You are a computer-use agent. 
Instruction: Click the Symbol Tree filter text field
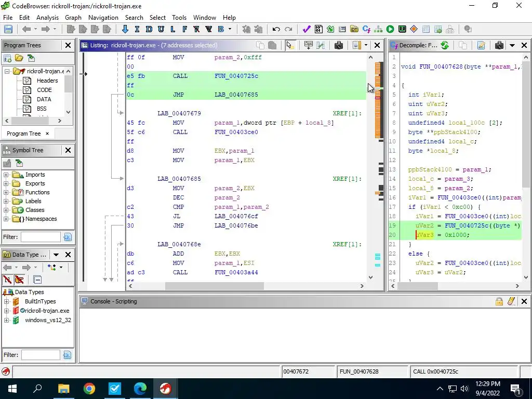click(x=41, y=237)
